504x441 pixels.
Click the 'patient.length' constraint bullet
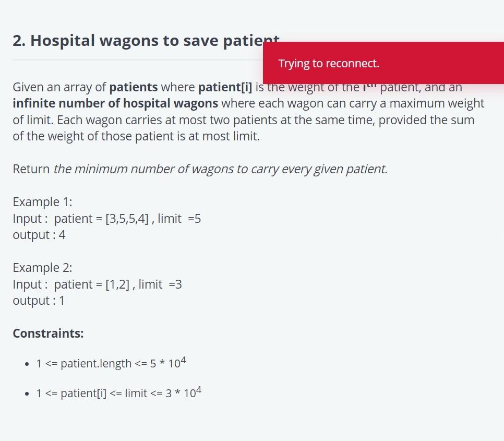111,363
